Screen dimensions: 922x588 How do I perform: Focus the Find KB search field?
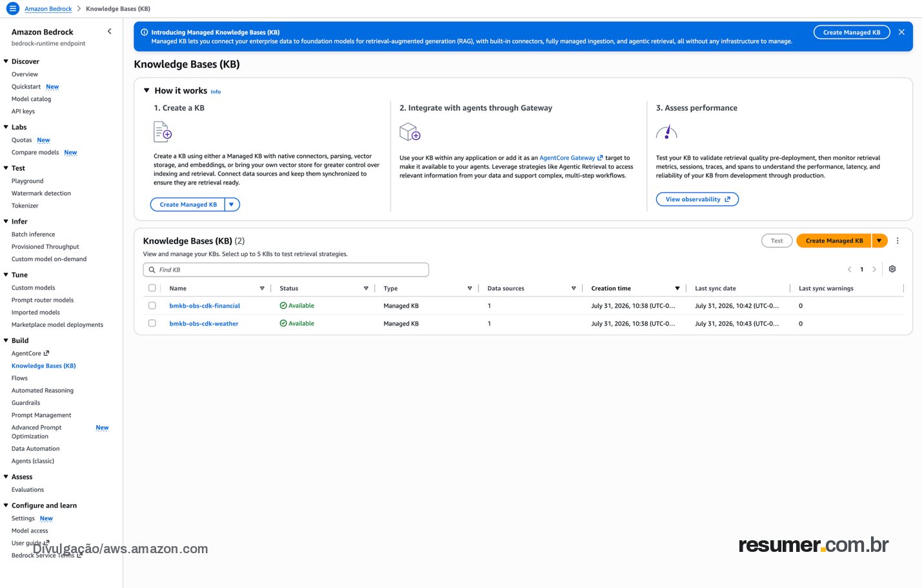pyautogui.click(x=286, y=269)
